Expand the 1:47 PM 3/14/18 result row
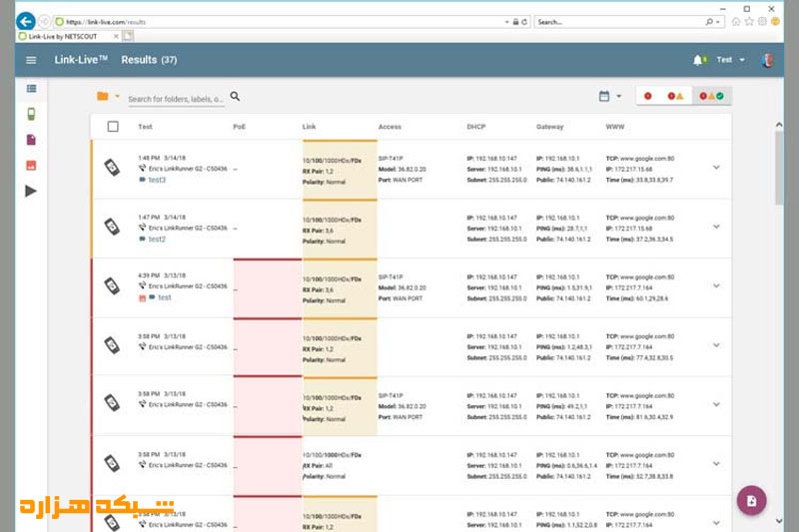Screen dimensions: 799x532 (x=716, y=227)
